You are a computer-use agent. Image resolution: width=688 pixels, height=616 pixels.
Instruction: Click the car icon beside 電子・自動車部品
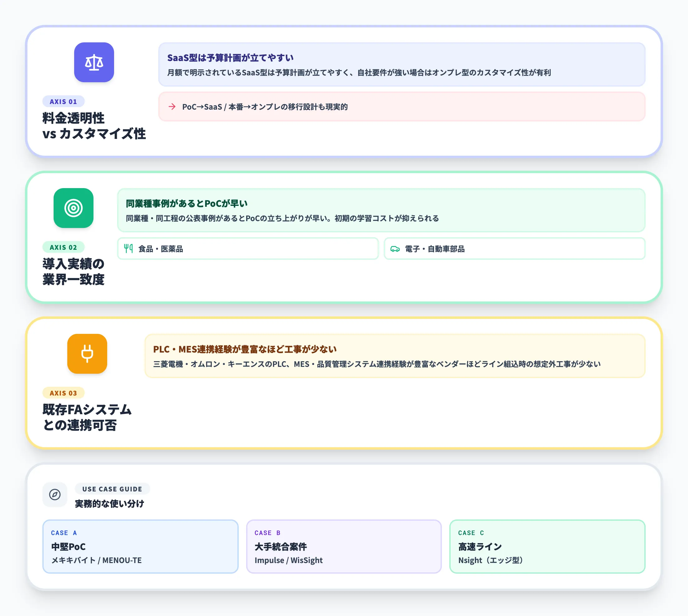395,249
